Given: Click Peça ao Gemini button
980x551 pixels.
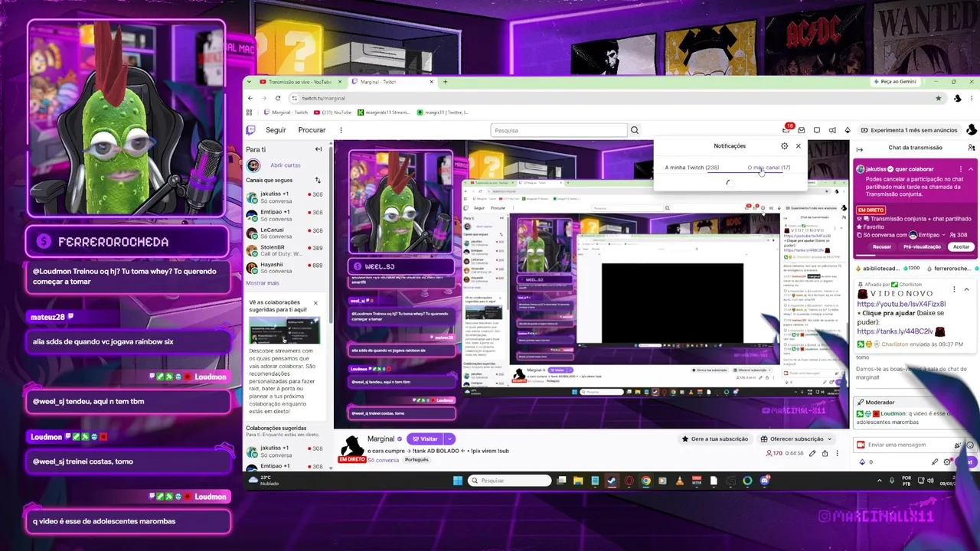Looking at the screenshot, I should [894, 82].
